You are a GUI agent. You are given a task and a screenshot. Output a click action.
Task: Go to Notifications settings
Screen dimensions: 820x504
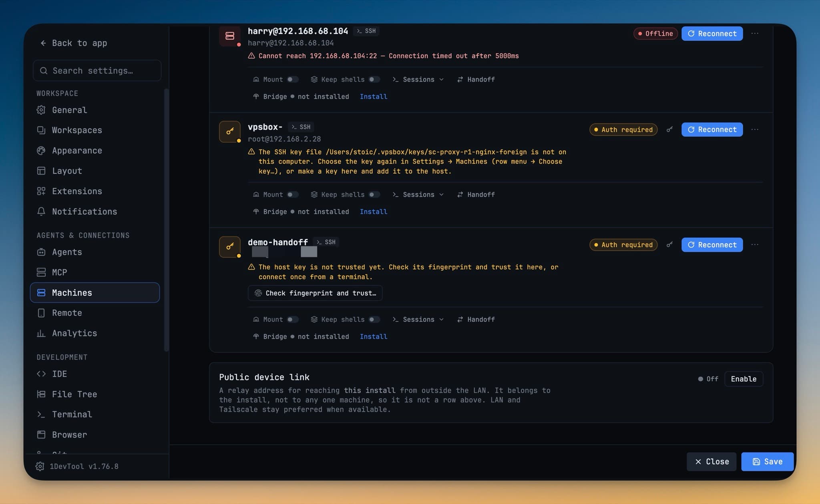click(x=95, y=212)
